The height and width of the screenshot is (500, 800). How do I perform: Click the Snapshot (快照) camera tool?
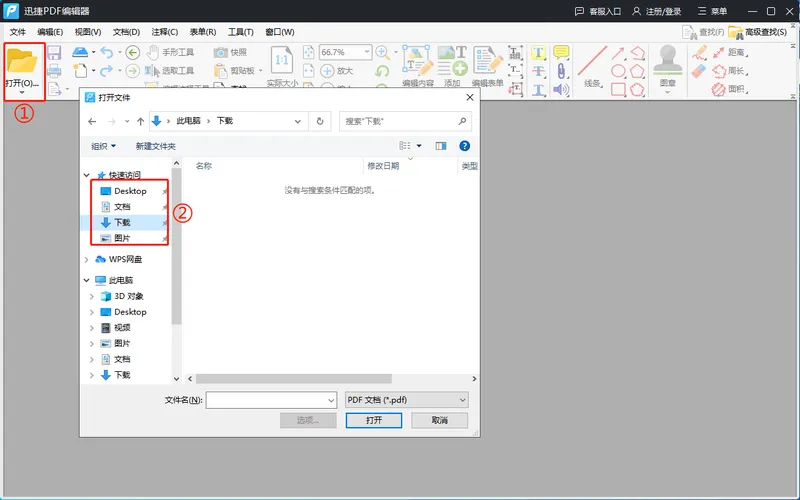(x=230, y=52)
